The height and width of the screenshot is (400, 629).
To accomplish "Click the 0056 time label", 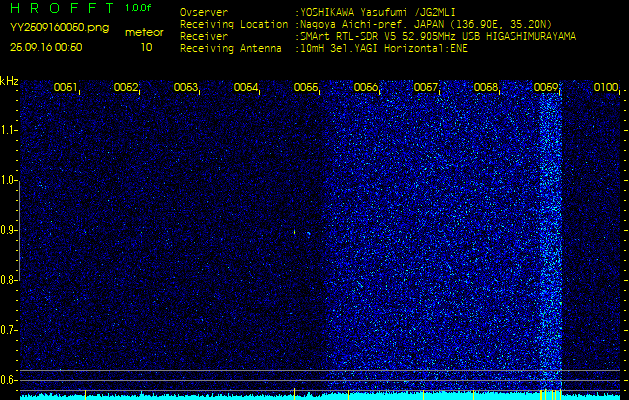I will (366, 87).
